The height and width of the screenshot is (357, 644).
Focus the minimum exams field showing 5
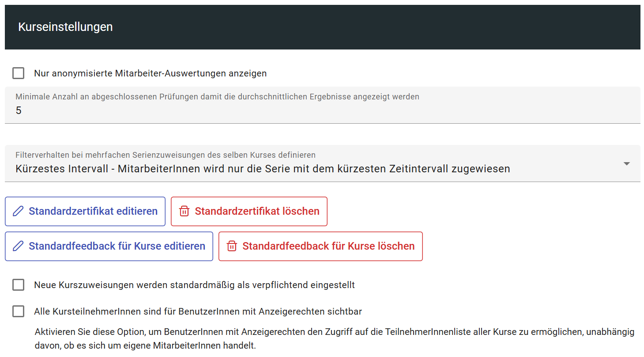tap(309, 111)
